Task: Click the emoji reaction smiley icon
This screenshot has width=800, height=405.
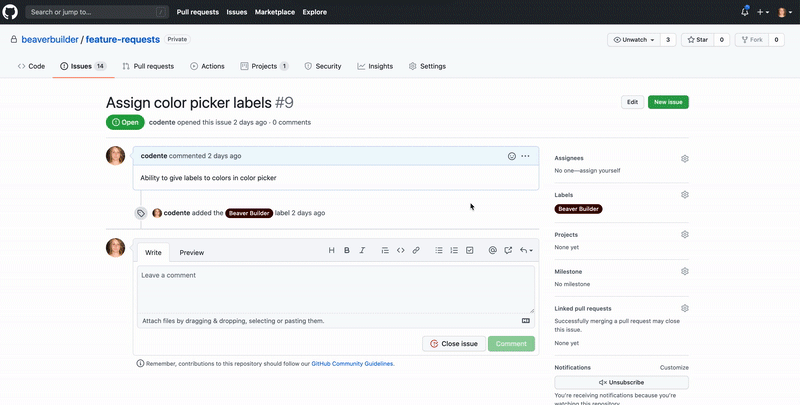Action: [512, 156]
